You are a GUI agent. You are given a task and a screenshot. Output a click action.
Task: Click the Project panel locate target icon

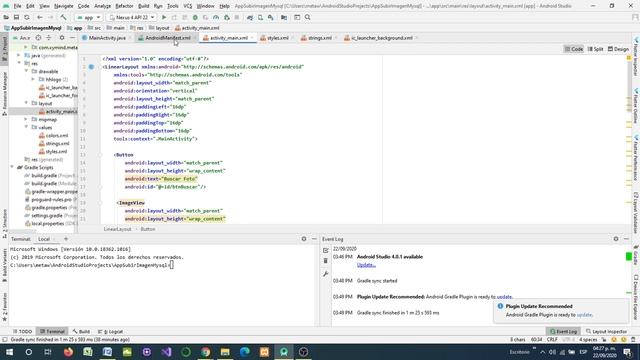coord(38,38)
